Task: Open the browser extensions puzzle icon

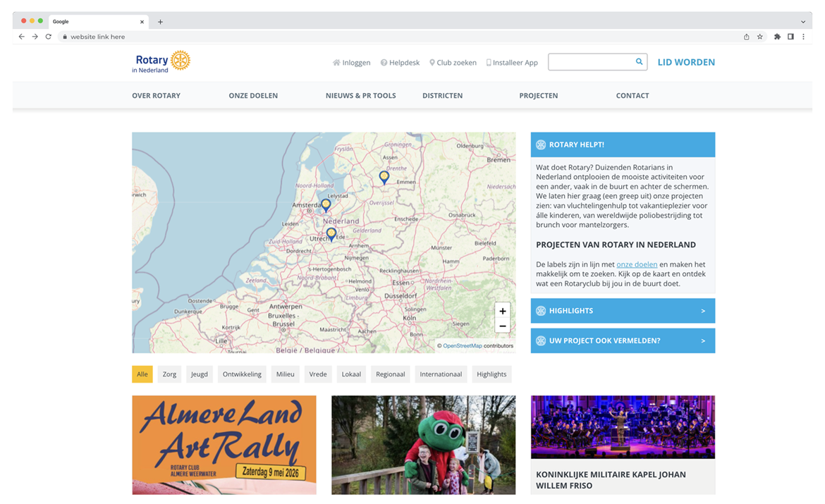Action: pyautogui.click(x=777, y=37)
